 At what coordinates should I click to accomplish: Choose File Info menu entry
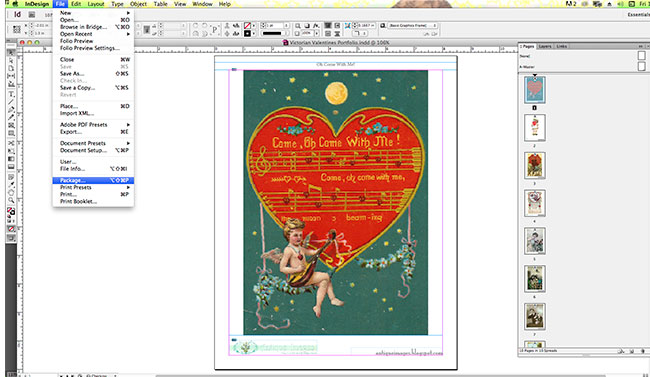click(x=93, y=169)
